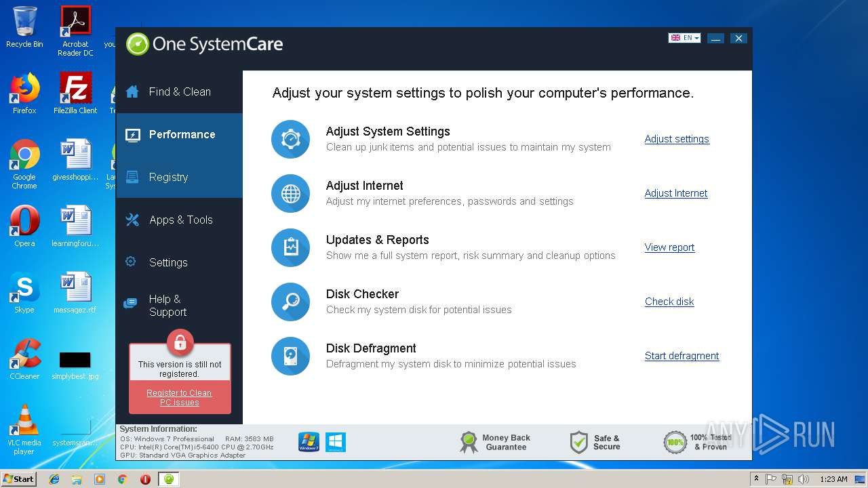Click the Adjust settings link
The height and width of the screenshot is (488, 868).
click(677, 139)
